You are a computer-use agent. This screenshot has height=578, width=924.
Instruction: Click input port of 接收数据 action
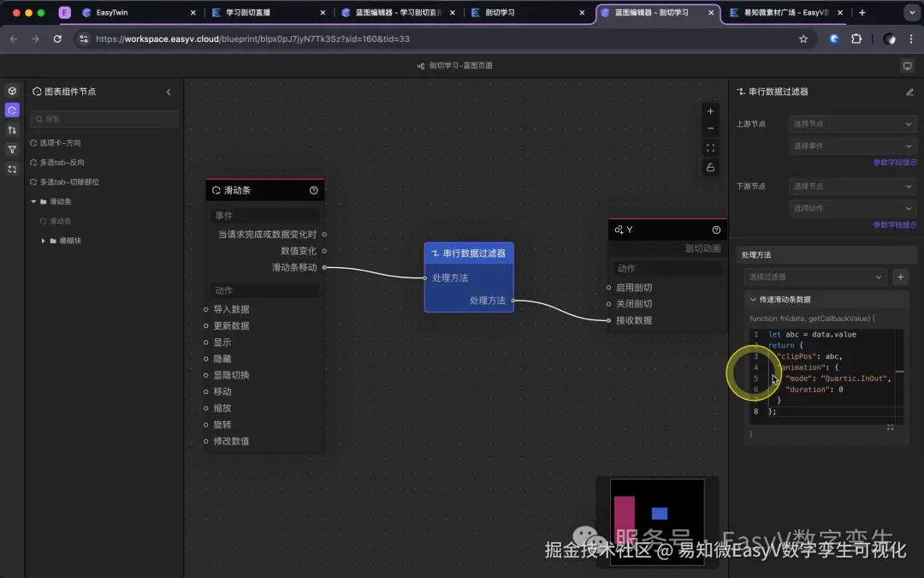pos(609,321)
